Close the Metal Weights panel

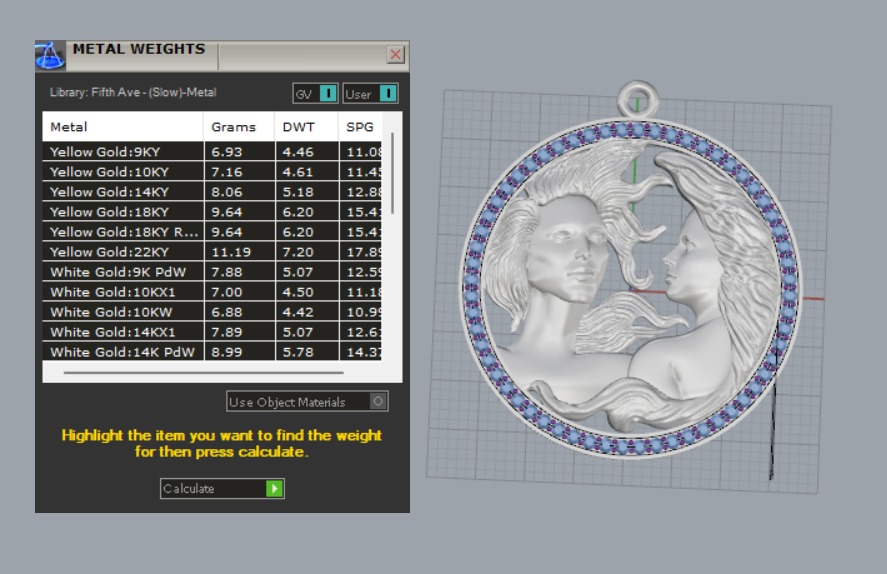click(395, 55)
